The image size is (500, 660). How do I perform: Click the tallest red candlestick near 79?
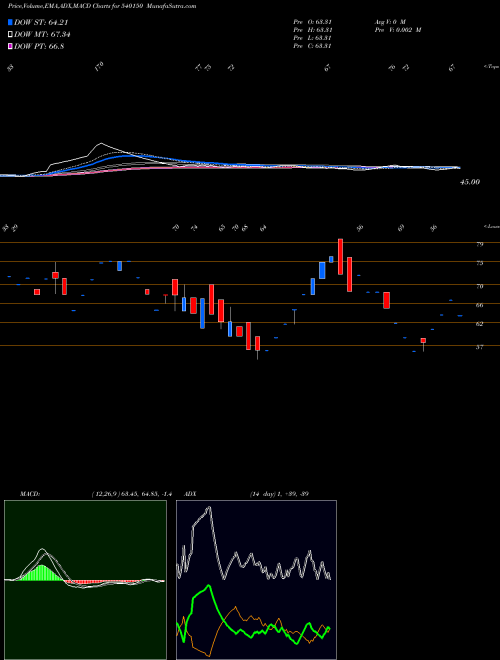click(x=340, y=257)
